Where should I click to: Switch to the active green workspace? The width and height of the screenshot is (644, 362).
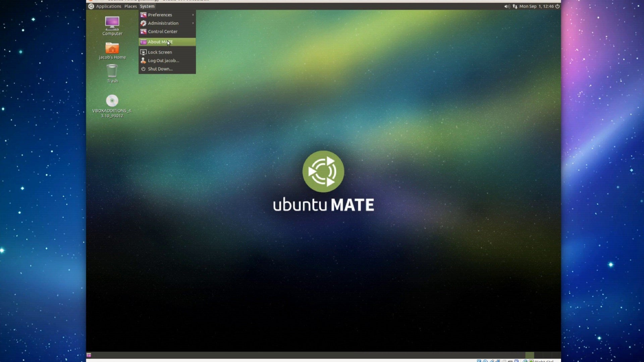529,355
